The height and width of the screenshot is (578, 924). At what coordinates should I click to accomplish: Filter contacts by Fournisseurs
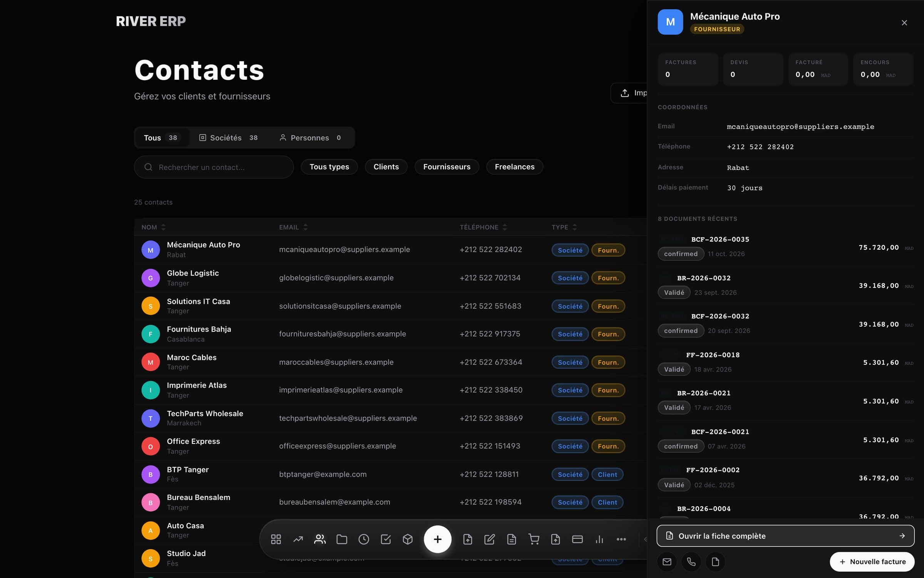[447, 167]
